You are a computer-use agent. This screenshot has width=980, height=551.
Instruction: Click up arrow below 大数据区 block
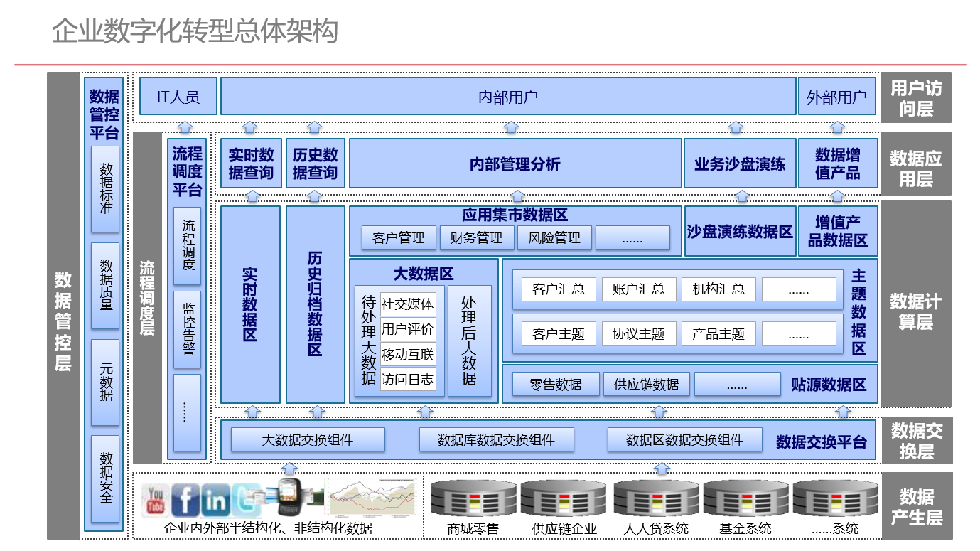tap(425, 411)
